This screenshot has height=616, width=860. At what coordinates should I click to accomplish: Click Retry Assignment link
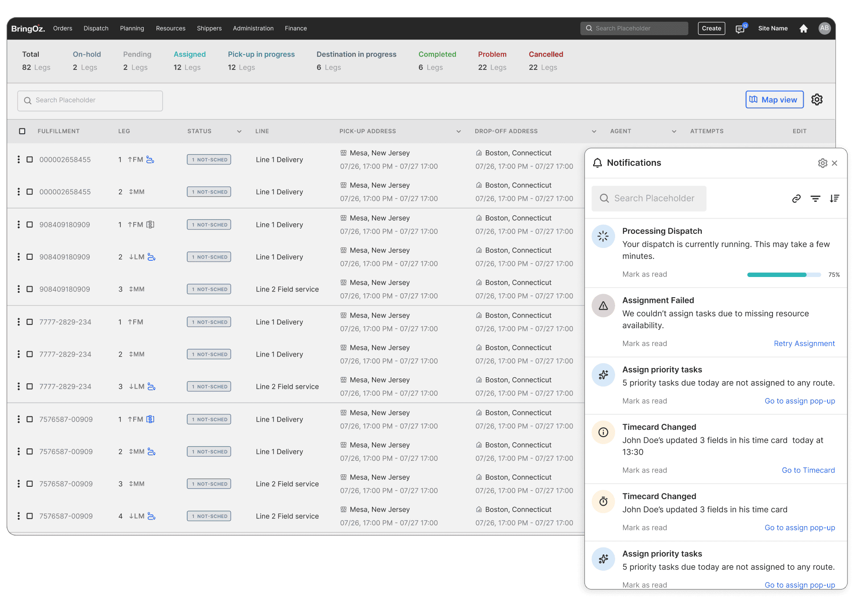(x=804, y=343)
